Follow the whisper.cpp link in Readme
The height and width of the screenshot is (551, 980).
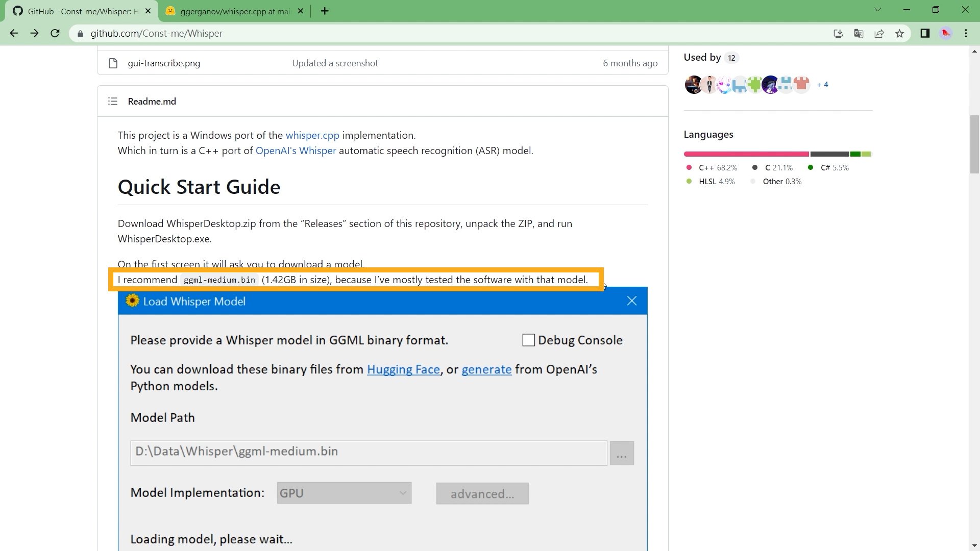click(312, 135)
